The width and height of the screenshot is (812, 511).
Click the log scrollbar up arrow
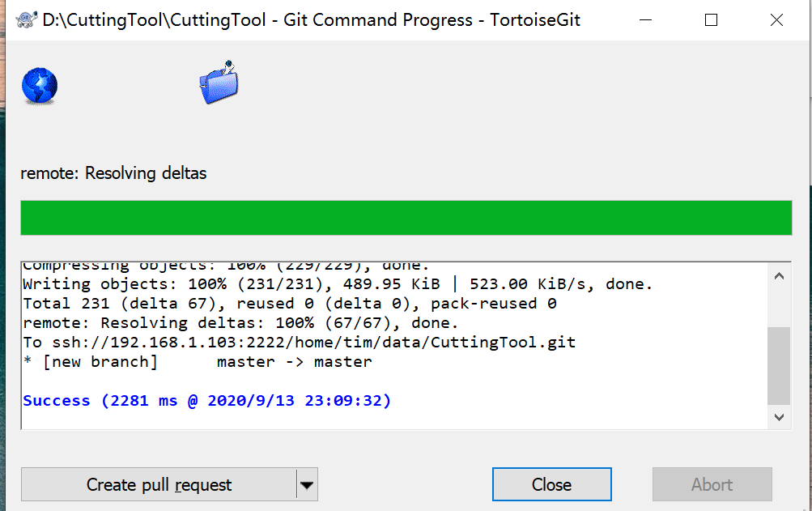coord(779,276)
